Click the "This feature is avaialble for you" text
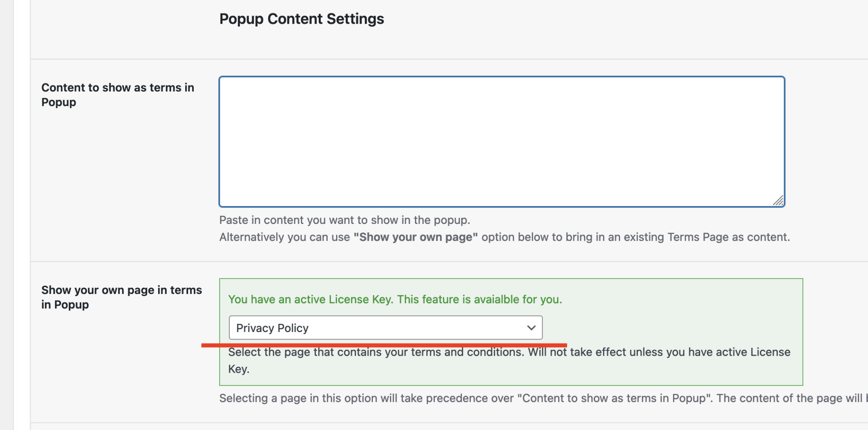 479,299
